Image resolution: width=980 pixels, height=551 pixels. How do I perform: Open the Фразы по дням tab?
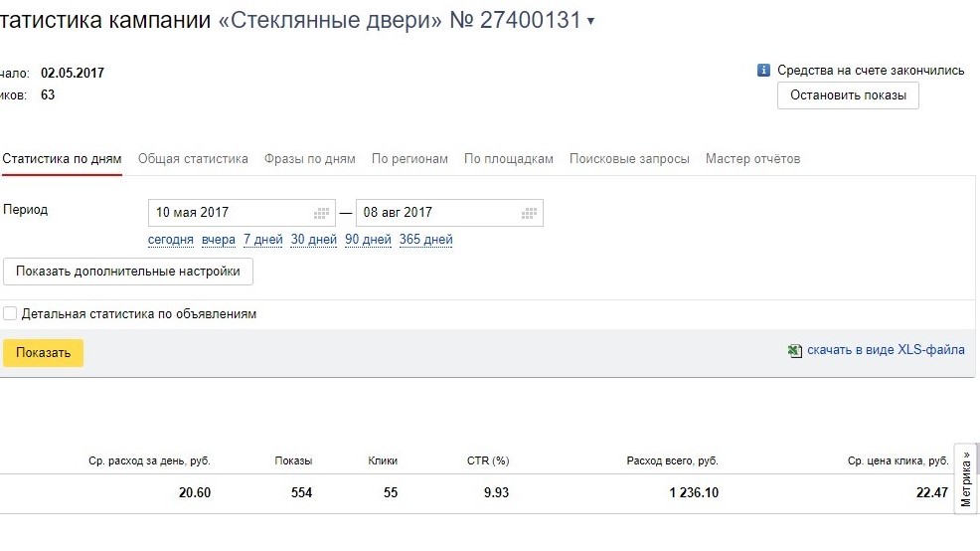click(x=309, y=159)
